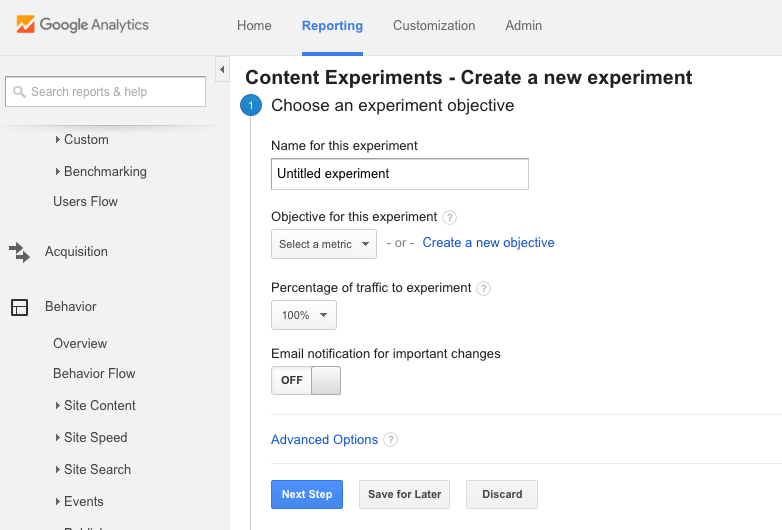Expand the Site Search section

[x=93, y=469]
